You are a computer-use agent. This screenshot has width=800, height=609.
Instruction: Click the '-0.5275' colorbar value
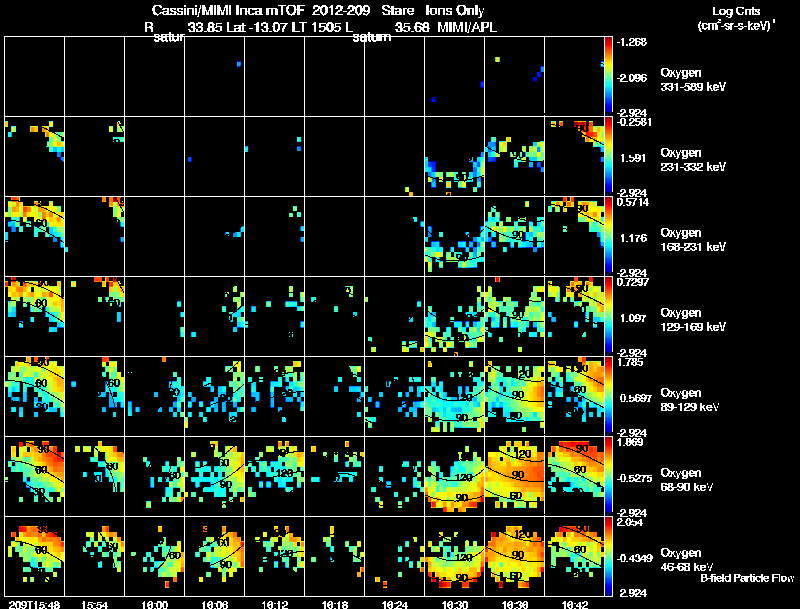point(635,478)
